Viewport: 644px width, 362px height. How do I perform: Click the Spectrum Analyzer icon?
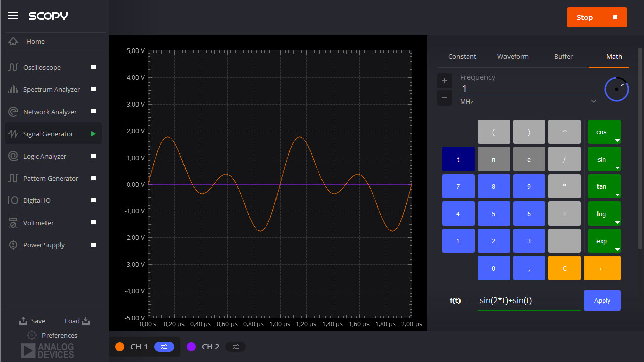click(13, 89)
